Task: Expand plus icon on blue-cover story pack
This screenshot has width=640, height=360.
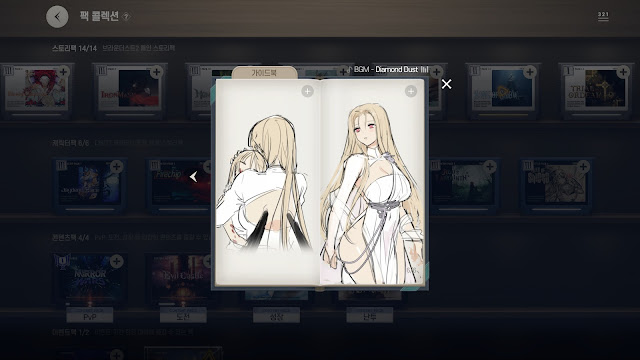Action: (x=530, y=72)
